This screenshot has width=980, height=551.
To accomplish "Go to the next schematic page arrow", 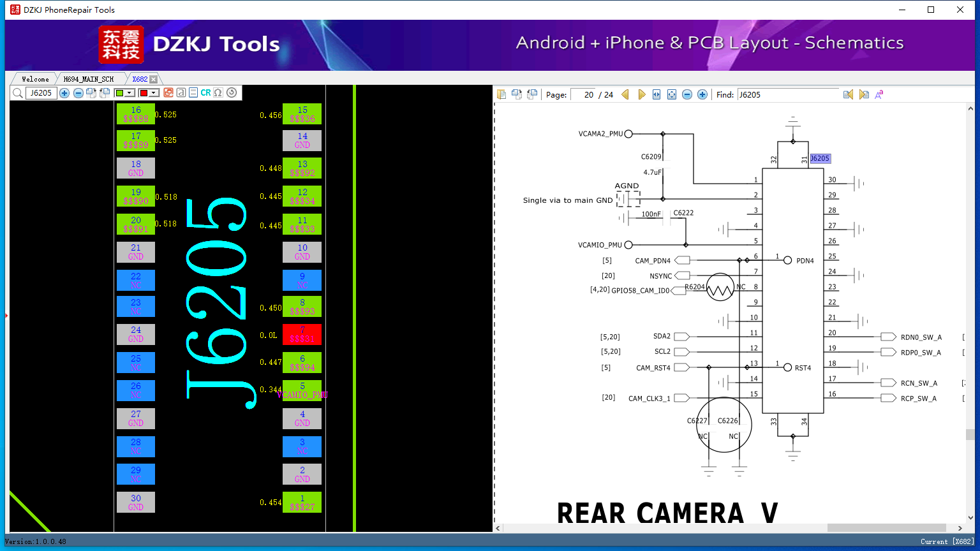I will 641,94.
